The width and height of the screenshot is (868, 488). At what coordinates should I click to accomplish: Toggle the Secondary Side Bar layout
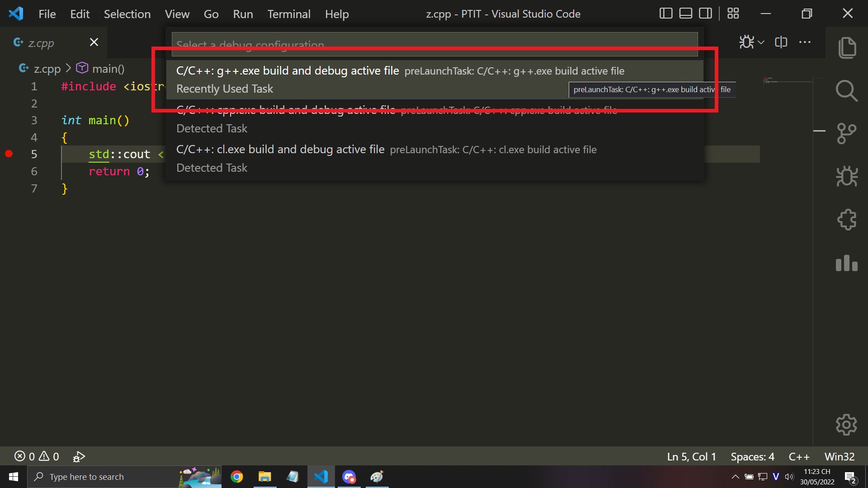(x=706, y=14)
